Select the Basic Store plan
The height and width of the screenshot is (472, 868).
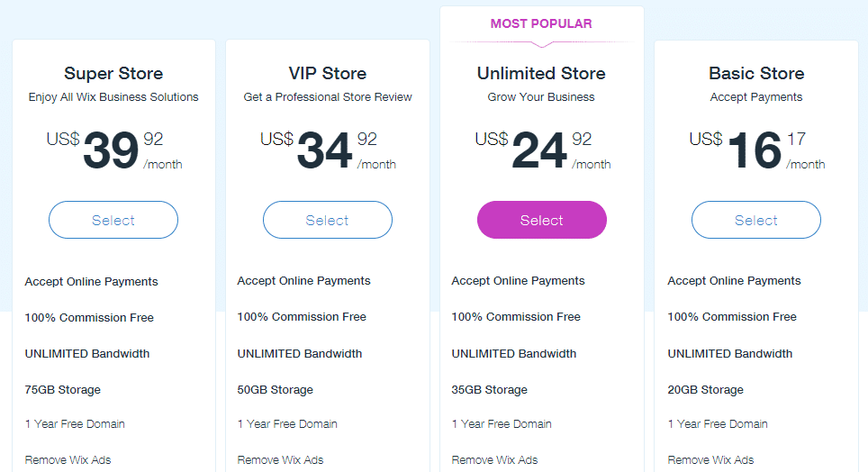coord(756,220)
